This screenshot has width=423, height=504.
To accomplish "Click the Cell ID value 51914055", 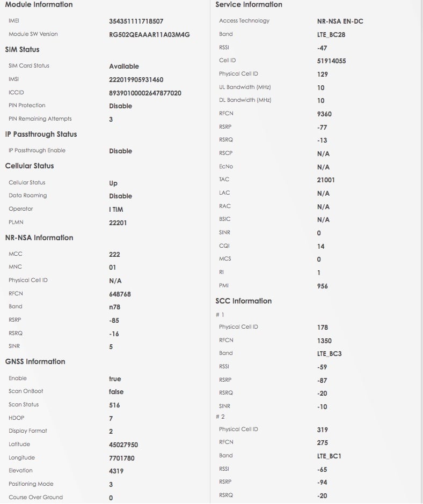I will point(331,61).
